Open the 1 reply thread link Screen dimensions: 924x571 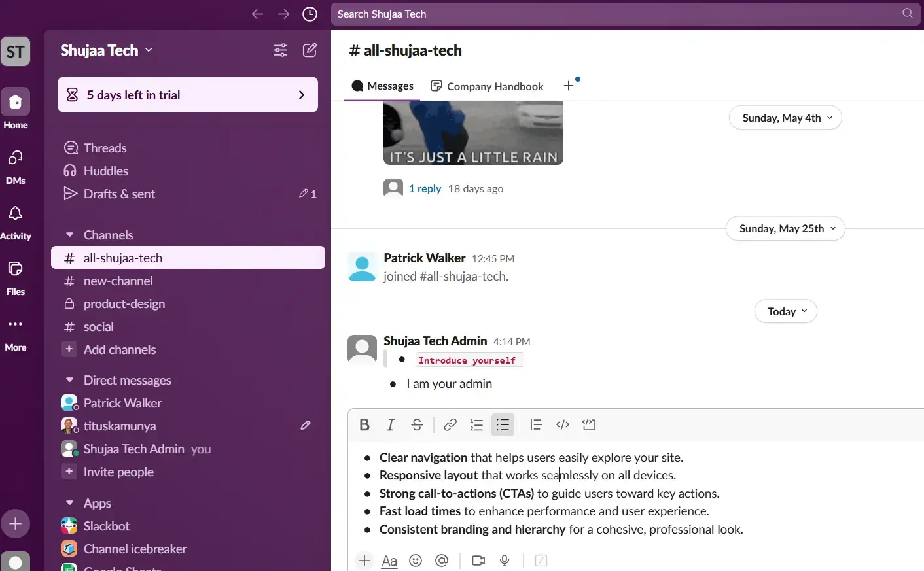pyautogui.click(x=425, y=189)
